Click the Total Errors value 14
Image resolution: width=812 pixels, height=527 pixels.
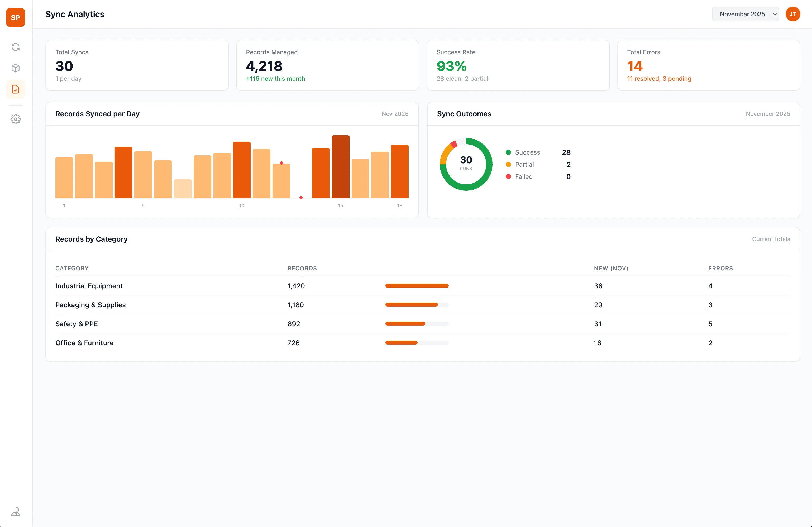pos(634,66)
